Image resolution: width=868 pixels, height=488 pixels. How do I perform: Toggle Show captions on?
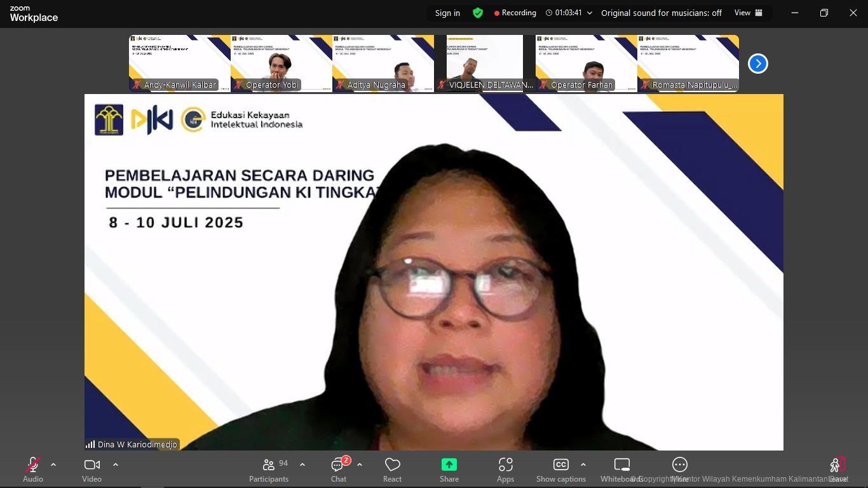[560, 470]
